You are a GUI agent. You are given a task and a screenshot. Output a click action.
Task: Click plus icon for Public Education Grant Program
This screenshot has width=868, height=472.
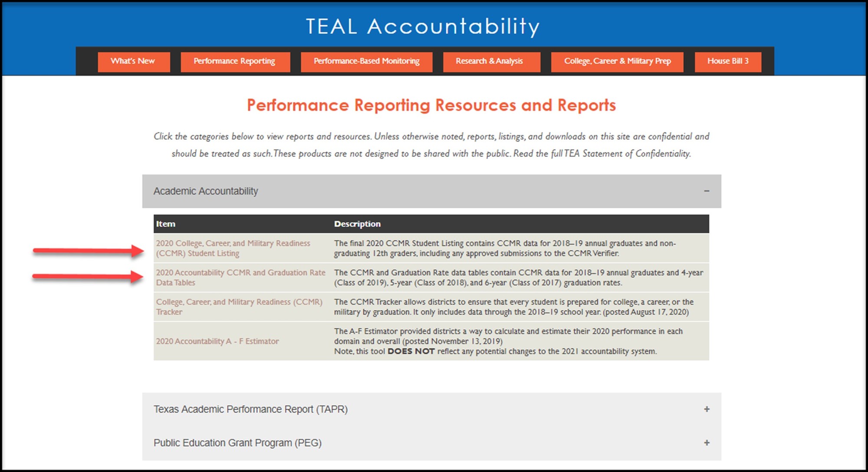[x=707, y=442]
